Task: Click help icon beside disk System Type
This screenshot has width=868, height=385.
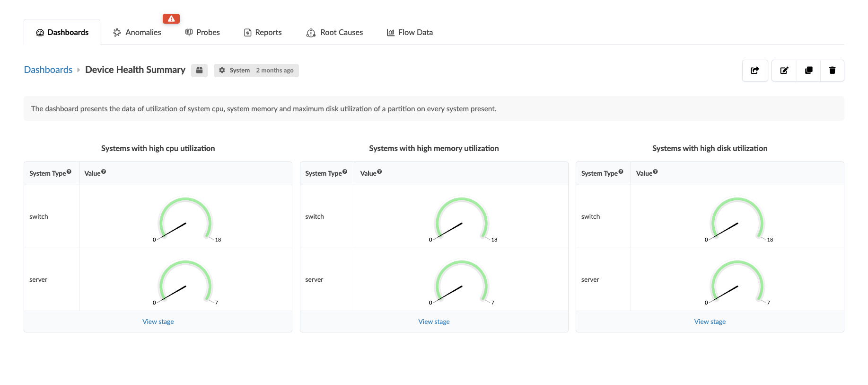Action: 621,171
